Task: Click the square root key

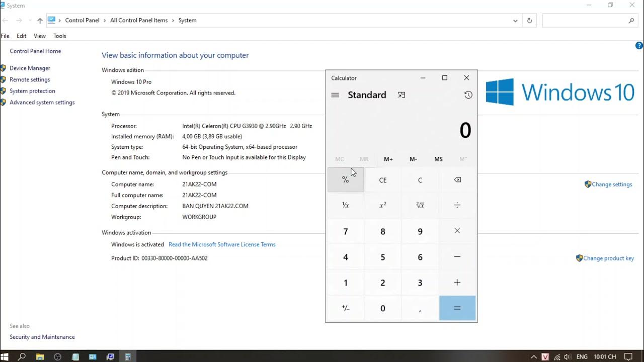Action: [420, 205]
